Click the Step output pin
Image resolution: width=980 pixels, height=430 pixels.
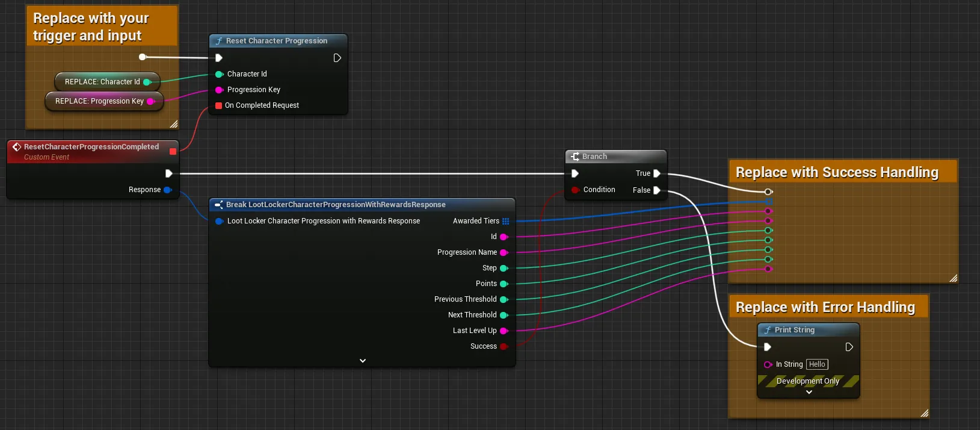[x=504, y=268]
